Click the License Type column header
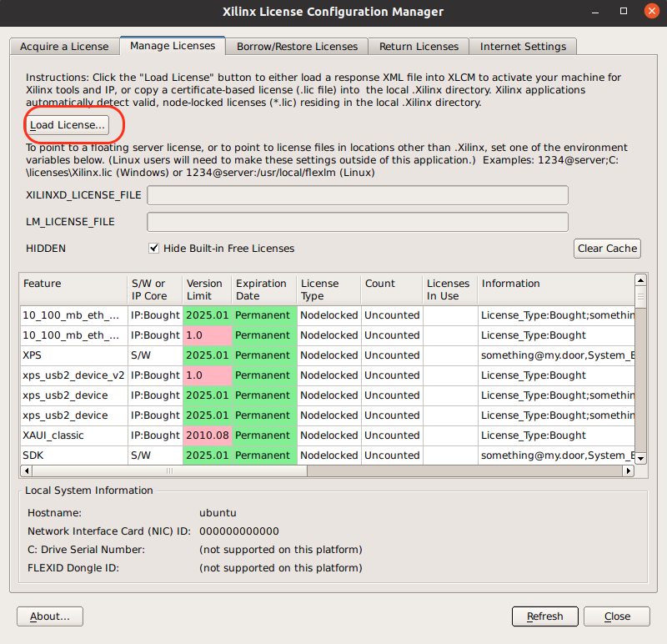667x644 pixels. 329,289
